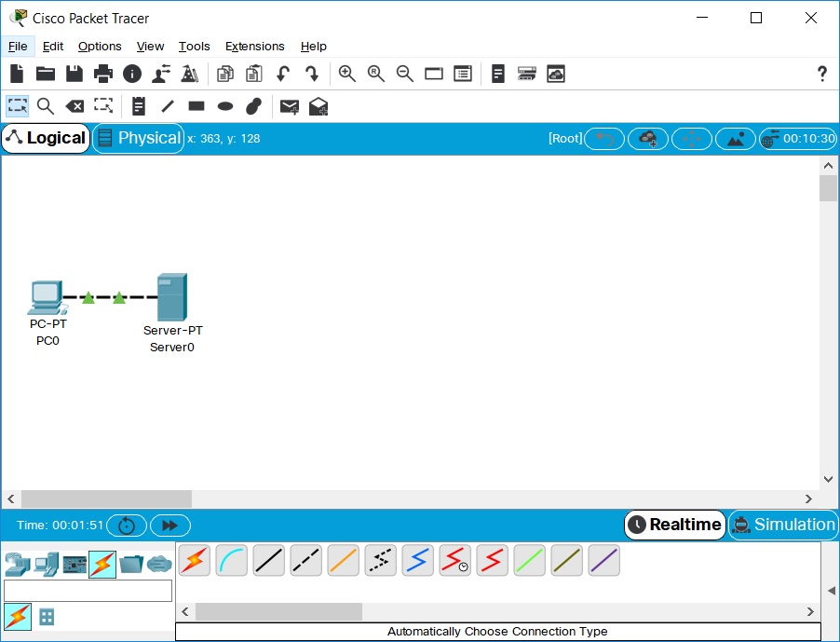Click the Power Cycle Devices button
Screen dimensions: 840x642
click(x=127, y=526)
